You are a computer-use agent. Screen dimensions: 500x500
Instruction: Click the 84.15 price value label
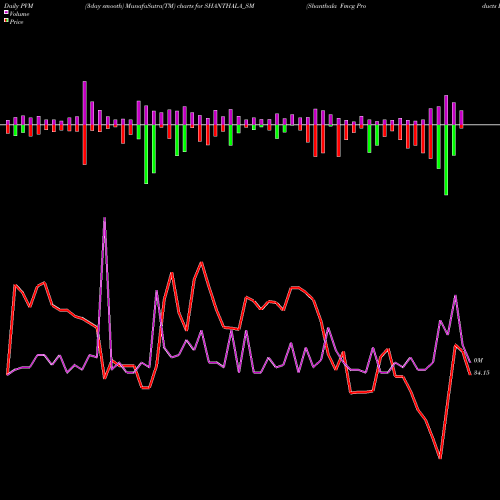pyautogui.click(x=481, y=373)
